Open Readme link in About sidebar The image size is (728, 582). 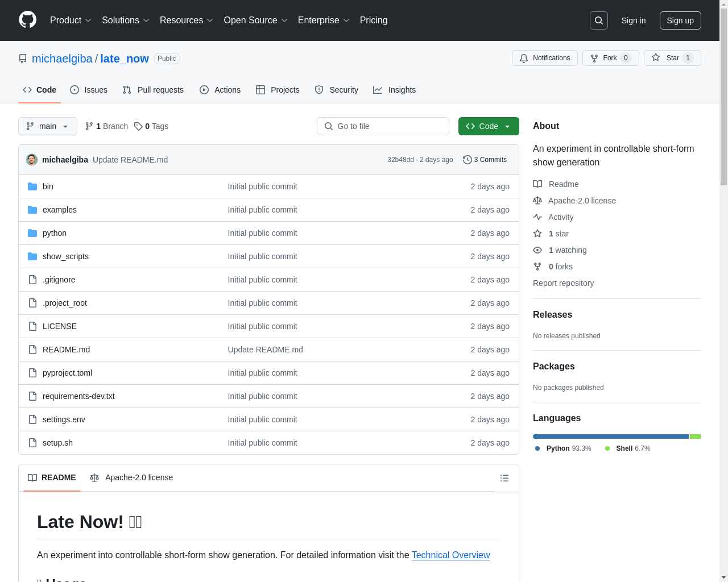pos(556,184)
